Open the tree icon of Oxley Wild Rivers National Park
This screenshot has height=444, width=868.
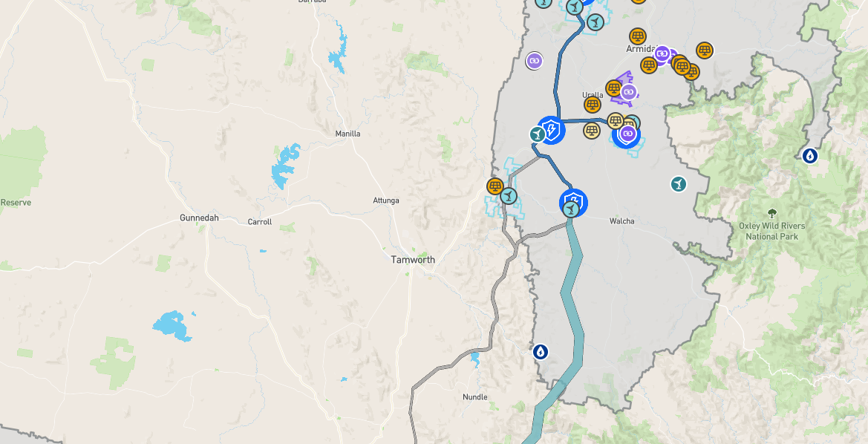771,213
